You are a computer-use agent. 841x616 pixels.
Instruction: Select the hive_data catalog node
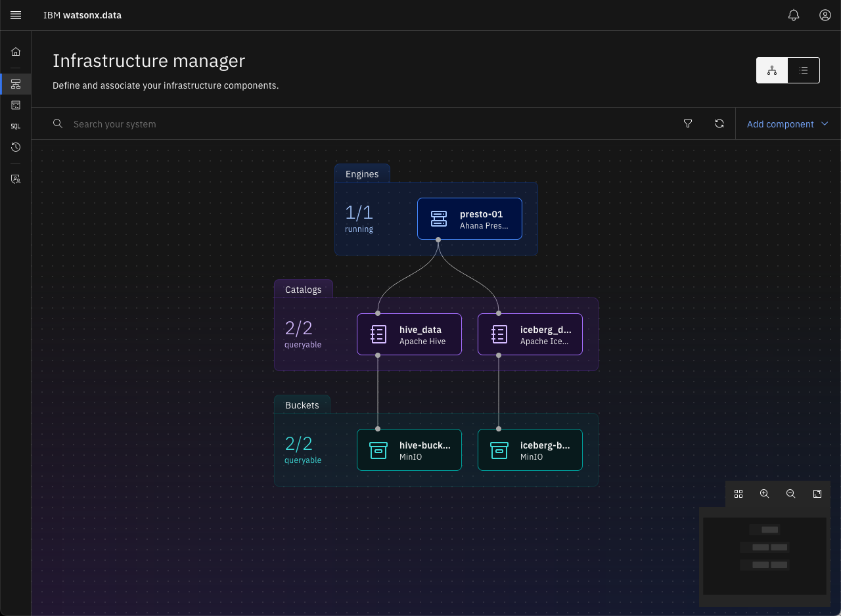click(x=409, y=334)
